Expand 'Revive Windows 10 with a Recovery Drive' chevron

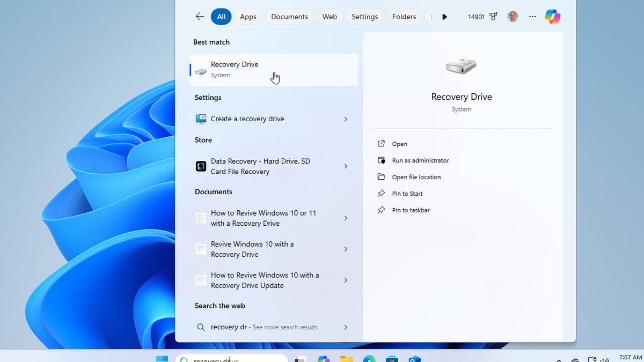click(x=346, y=249)
